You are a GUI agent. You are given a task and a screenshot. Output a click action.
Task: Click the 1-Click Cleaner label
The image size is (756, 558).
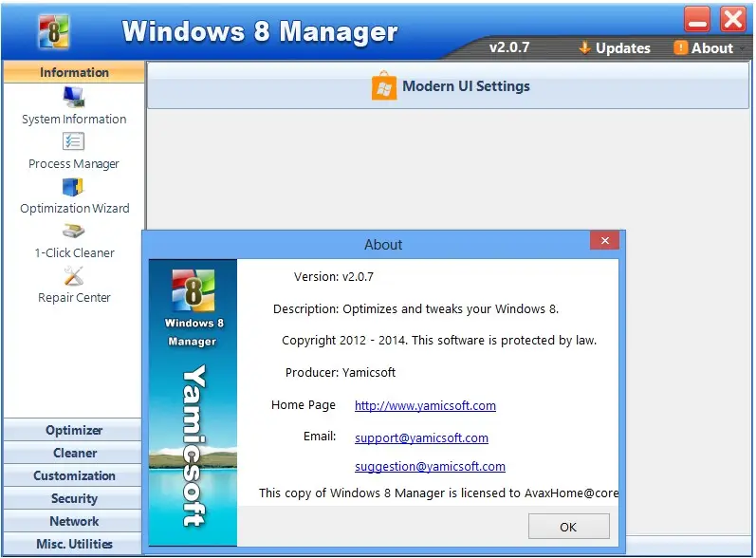74,252
